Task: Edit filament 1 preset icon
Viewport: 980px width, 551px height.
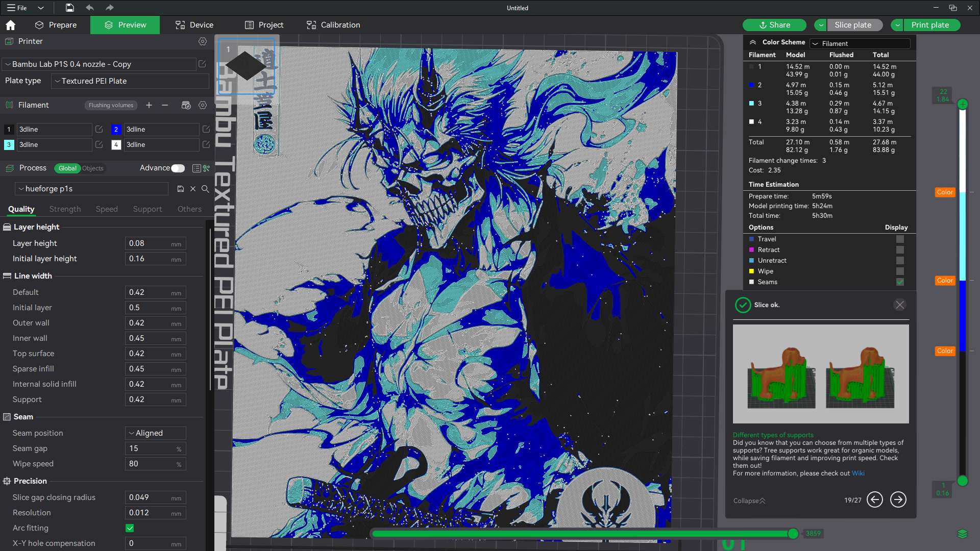Action: coord(99,130)
